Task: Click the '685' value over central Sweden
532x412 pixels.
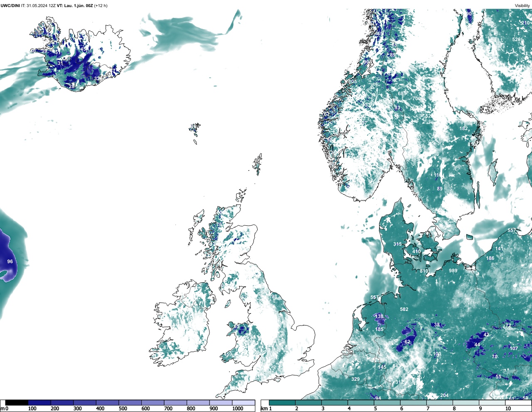Action: [x=402, y=94]
